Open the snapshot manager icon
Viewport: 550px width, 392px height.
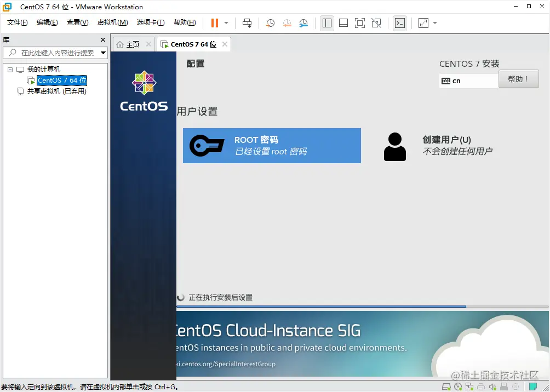tap(303, 23)
